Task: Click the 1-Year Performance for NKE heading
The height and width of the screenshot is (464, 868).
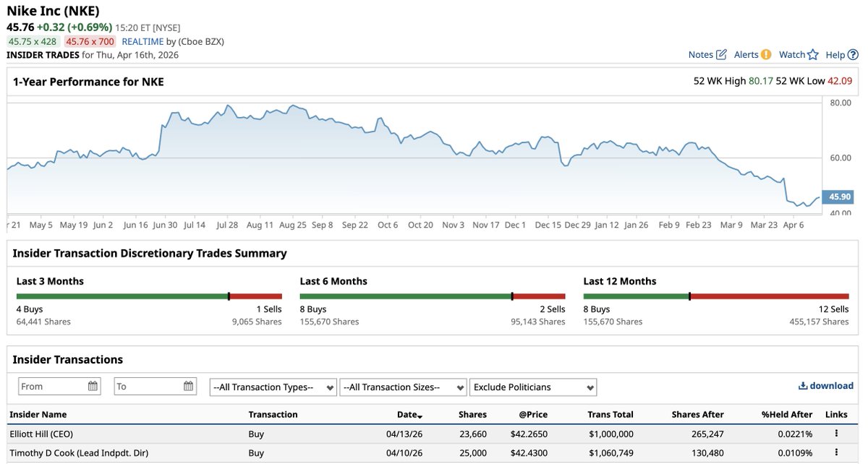Action: 88,82
